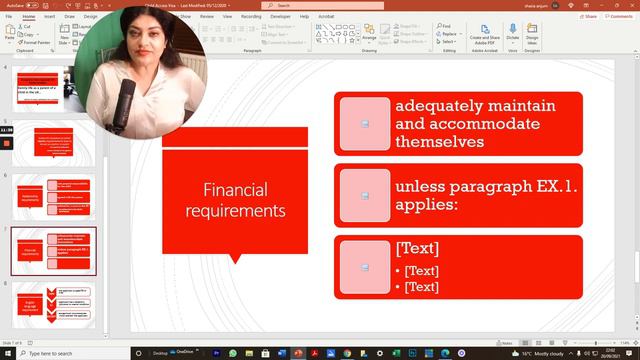Open the Review ribbon tab
Screen dimensions: 640x360
pyautogui.click(x=207, y=17)
